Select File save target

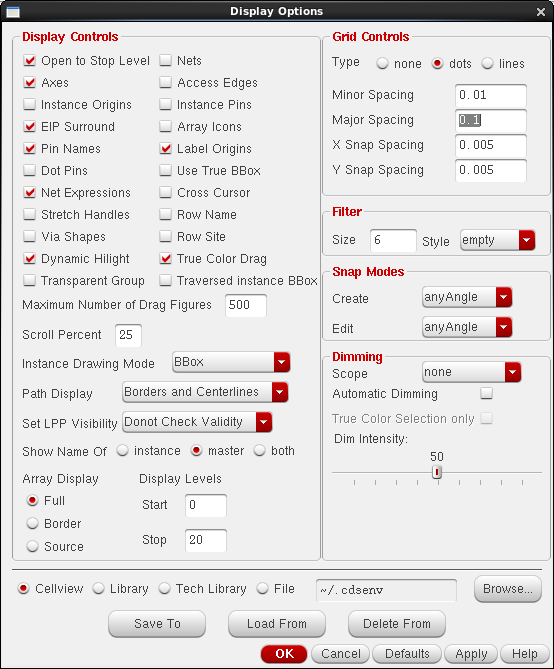tap(262, 589)
